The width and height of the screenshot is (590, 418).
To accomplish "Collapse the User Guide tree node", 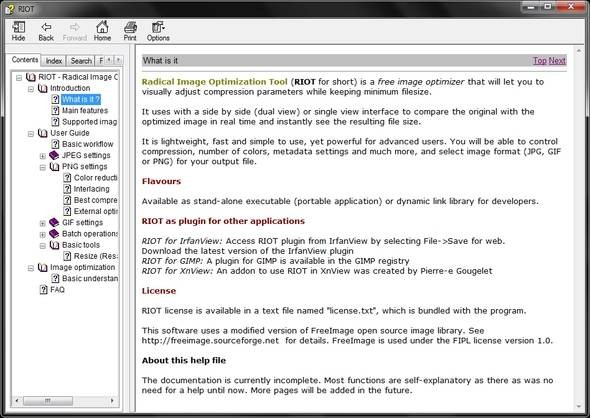I will 31,134.
